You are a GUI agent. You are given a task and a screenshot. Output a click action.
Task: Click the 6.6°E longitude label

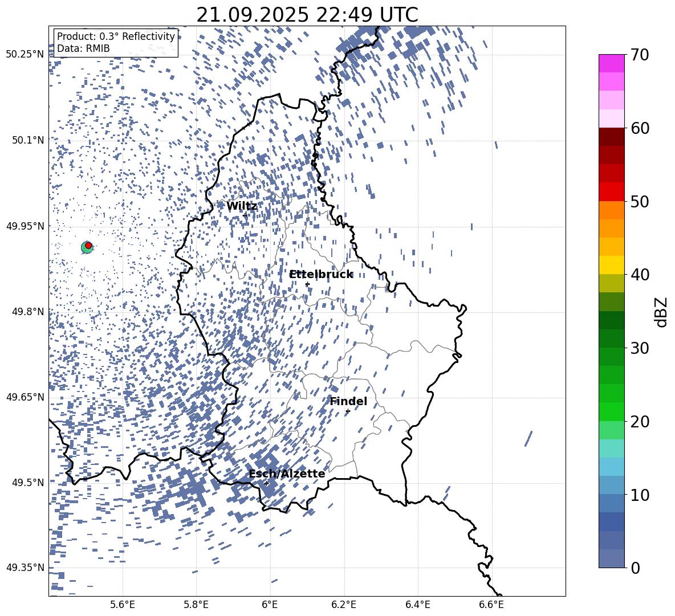[x=491, y=605]
